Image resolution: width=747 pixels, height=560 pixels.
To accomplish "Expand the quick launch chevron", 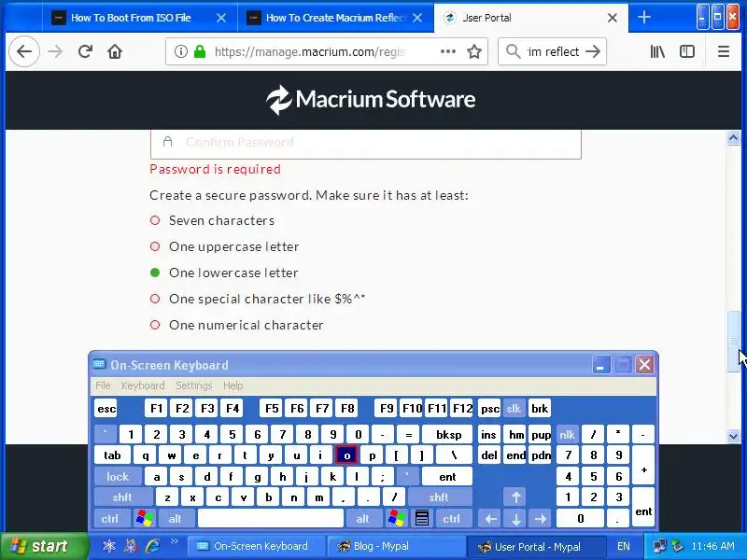I will (174, 541).
